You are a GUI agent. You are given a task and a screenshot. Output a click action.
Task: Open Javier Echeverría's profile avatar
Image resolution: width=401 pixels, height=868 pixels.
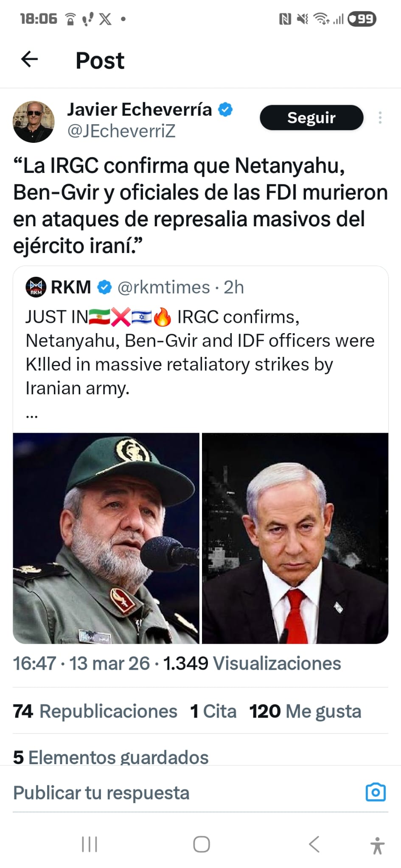tap(34, 122)
